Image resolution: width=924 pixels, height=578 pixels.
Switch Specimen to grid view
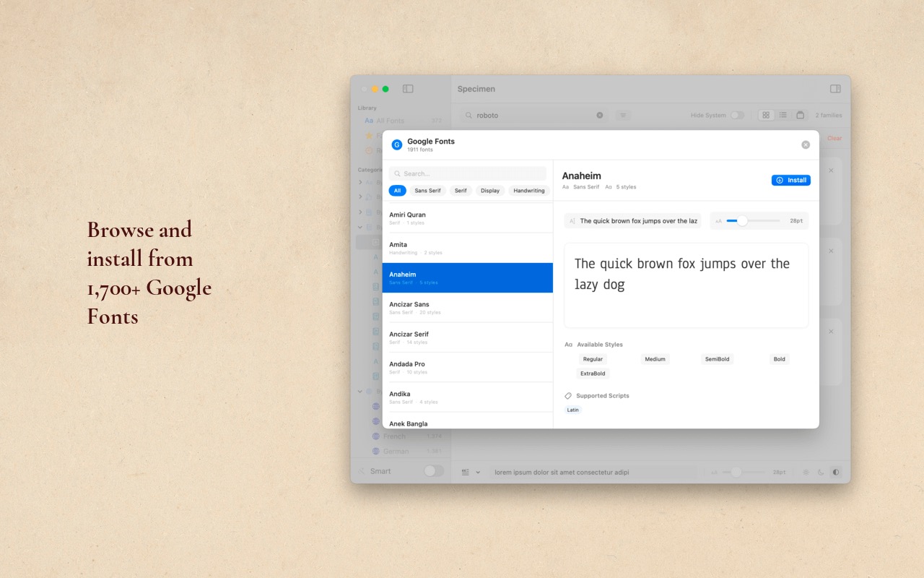tap(766, 115)
